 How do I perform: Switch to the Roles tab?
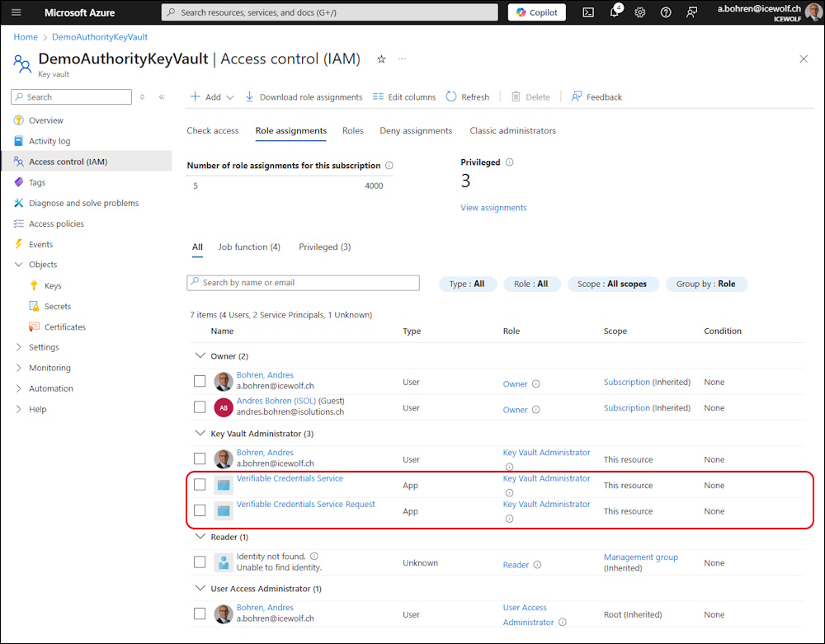(x=352, y=130)
